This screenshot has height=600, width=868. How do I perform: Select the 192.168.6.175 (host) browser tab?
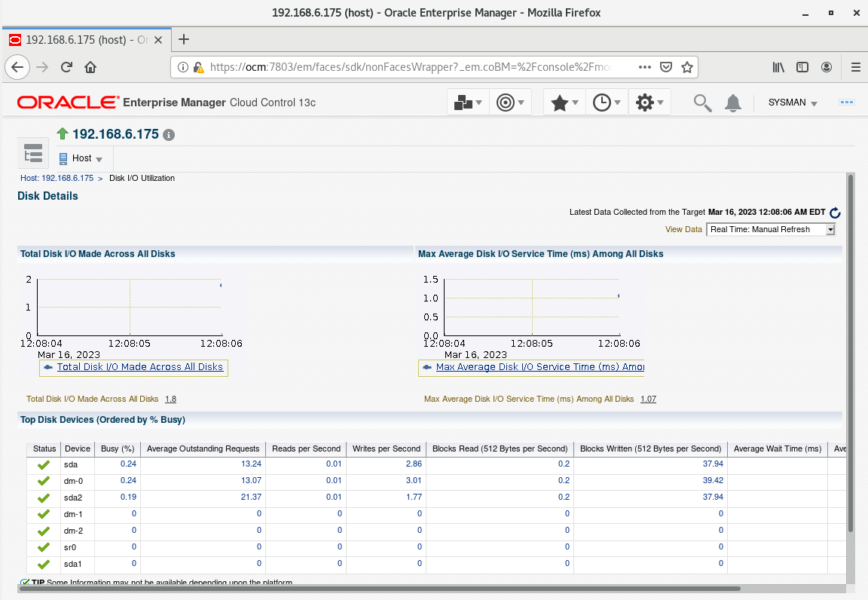[x=87, y=40]
